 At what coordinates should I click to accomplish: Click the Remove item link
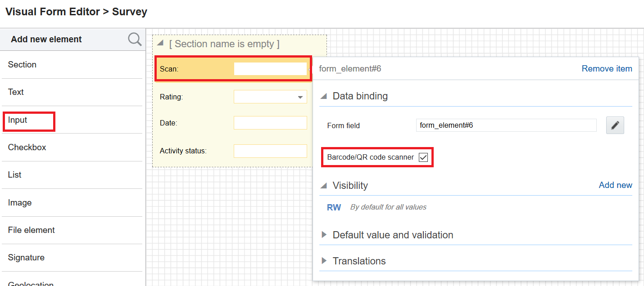(x=607, y=69)
